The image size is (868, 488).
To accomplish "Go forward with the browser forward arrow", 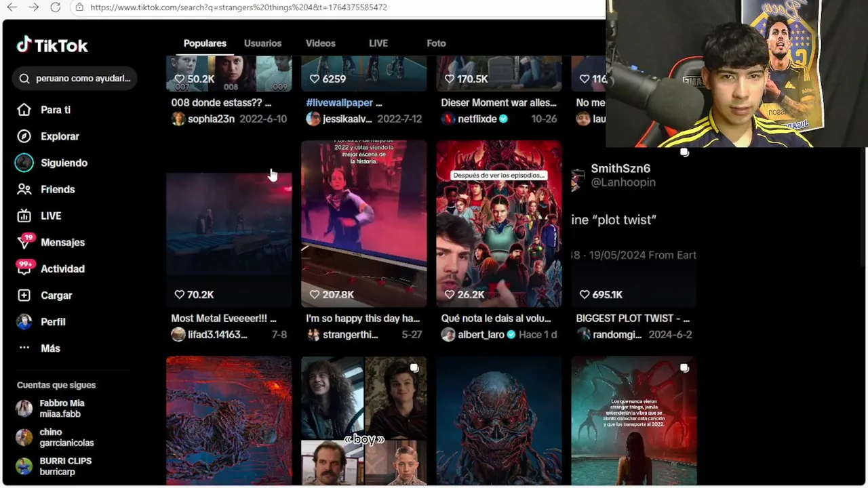I will coord(34,7).
